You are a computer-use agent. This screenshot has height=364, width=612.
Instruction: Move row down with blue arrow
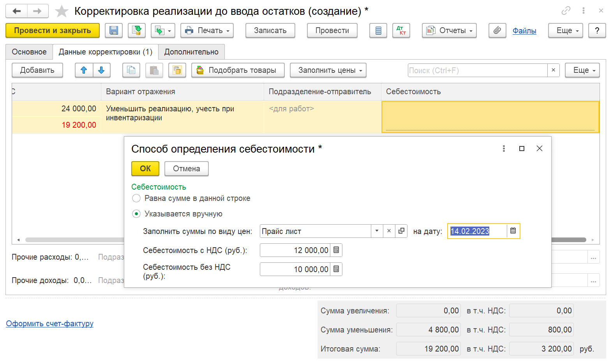[101, 70]
